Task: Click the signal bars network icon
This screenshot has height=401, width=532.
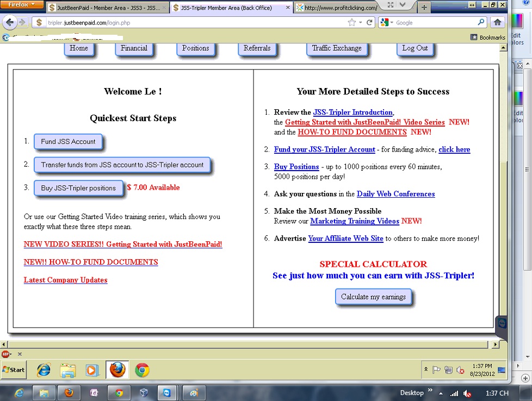Action: 454,393
